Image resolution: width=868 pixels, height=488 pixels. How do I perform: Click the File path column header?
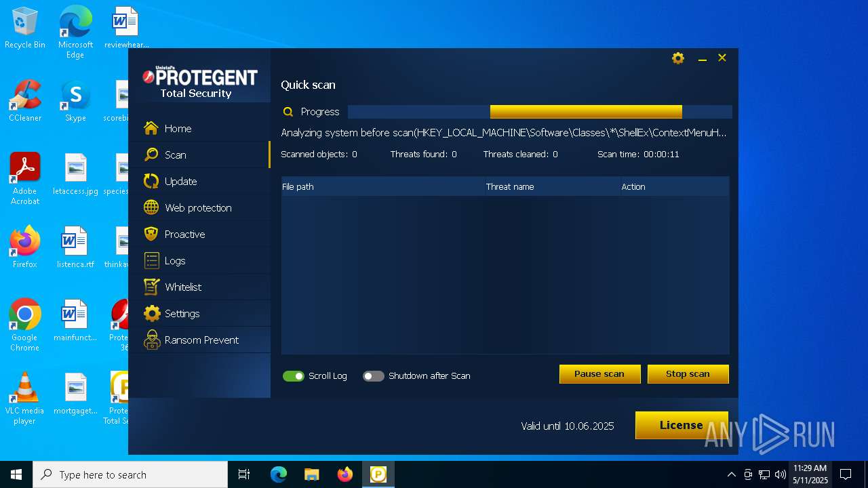(383, 186)
